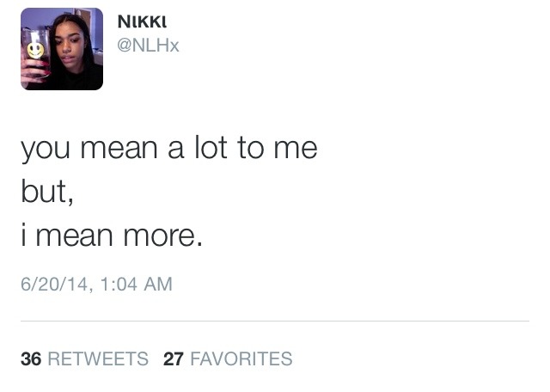Click the smiley face glass in avatar

35,50
